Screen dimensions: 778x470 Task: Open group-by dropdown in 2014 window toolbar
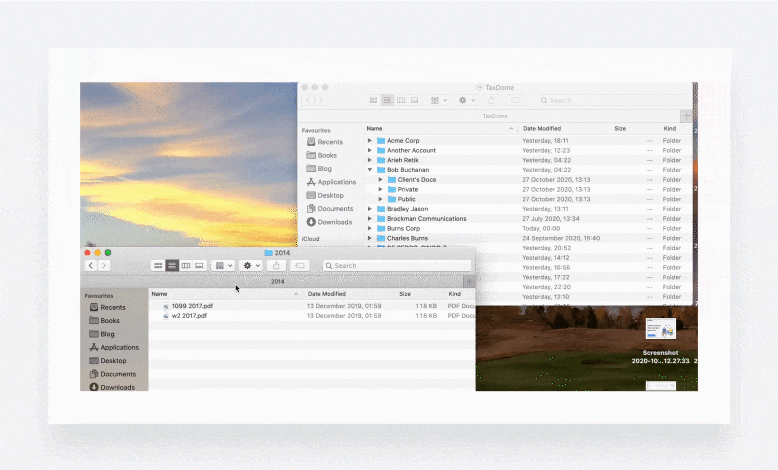[x=224, y=265]
